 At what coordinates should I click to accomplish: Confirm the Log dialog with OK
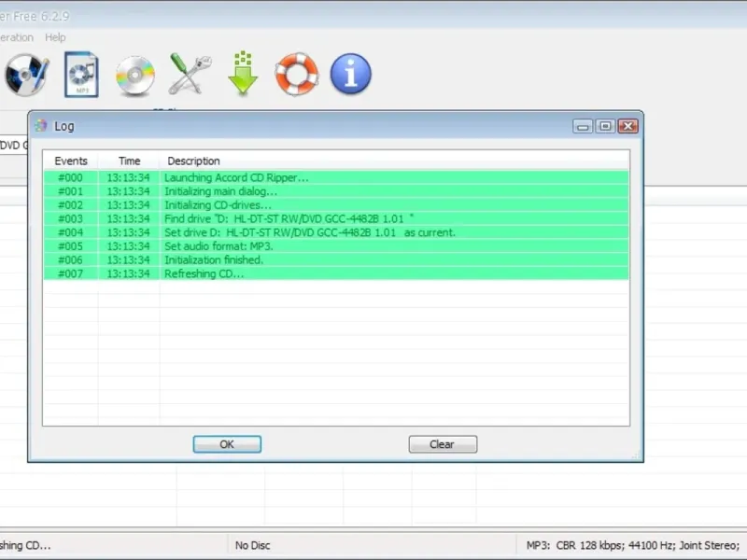click(x=227, y=444)
